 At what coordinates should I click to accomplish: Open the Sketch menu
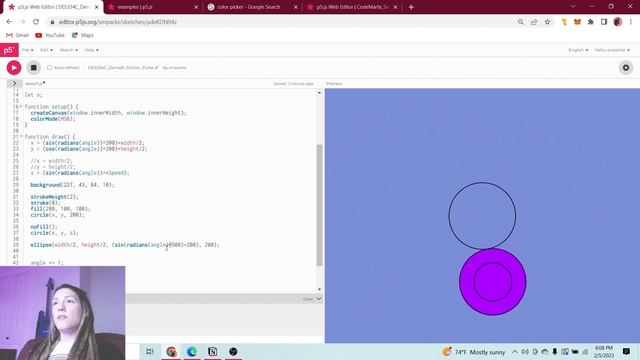[x=69, y=50]
